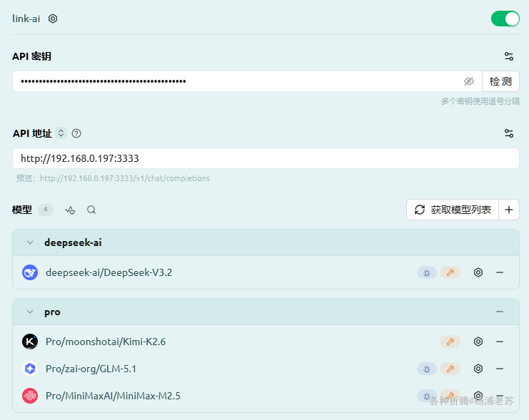Open API key list settings icon

(509, 56)
